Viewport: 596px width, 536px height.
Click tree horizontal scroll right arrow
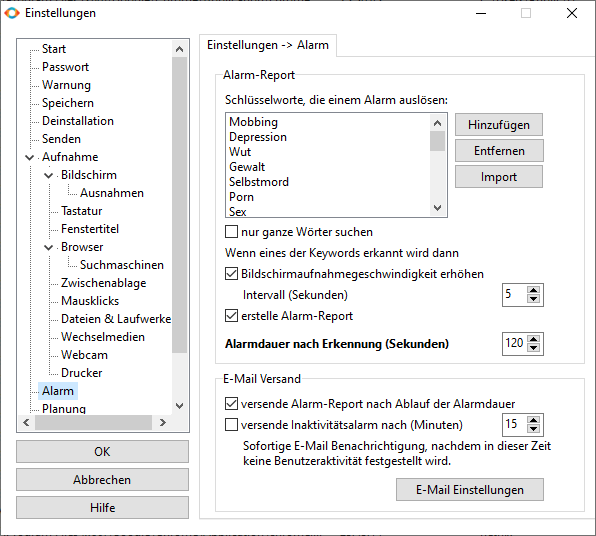pos(163,422)
